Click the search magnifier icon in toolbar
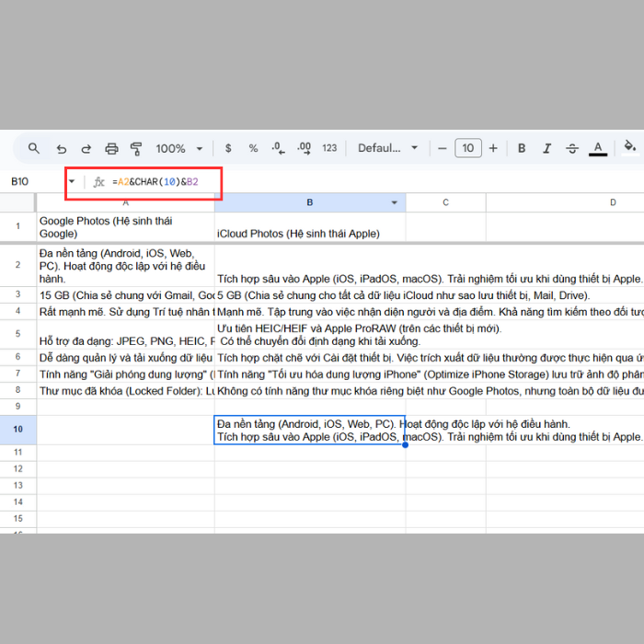The image size is (644, 644). click(34, 148)
